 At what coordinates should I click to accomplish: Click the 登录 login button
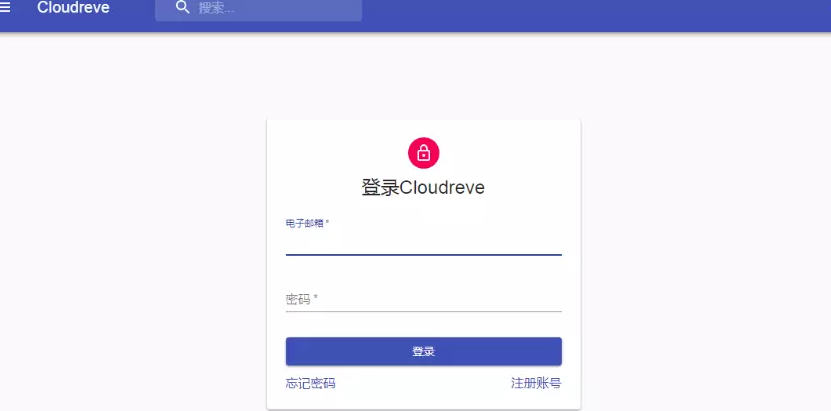(x=423, y=351)
